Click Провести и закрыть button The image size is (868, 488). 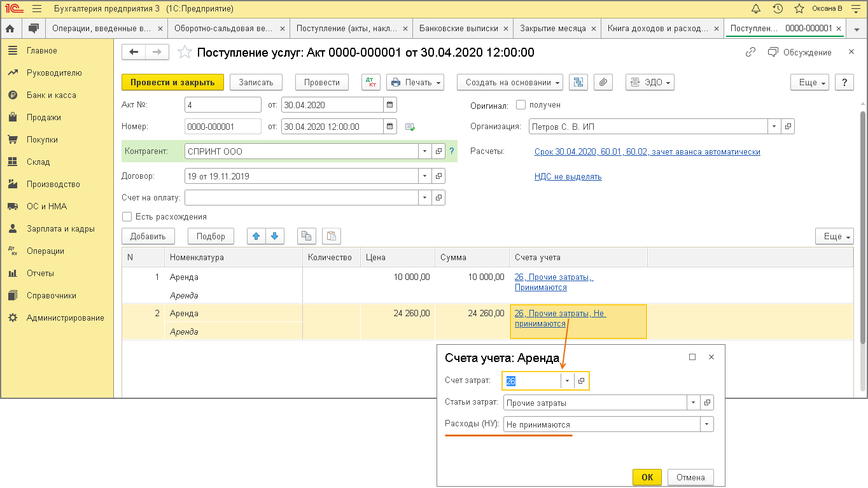point(172,82)
